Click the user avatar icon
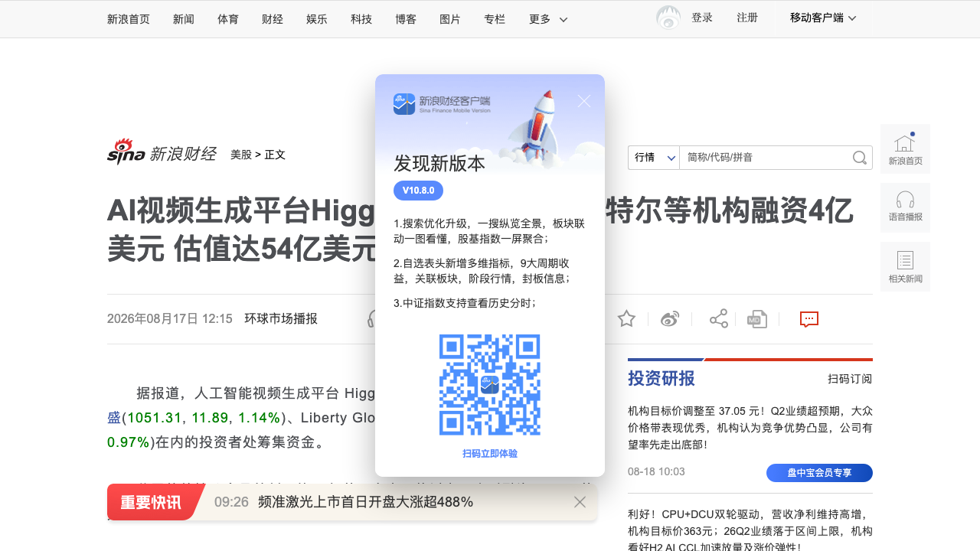The image size is (980, 551). point(668,18)
